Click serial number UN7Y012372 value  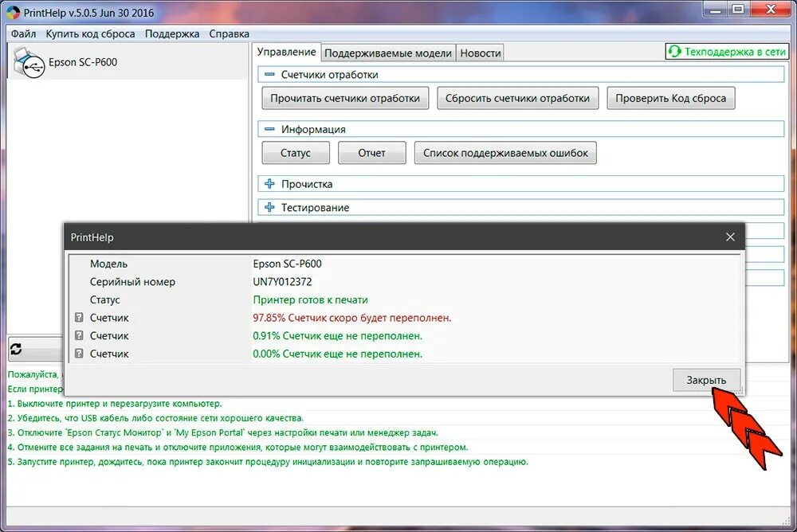[283, 281]
